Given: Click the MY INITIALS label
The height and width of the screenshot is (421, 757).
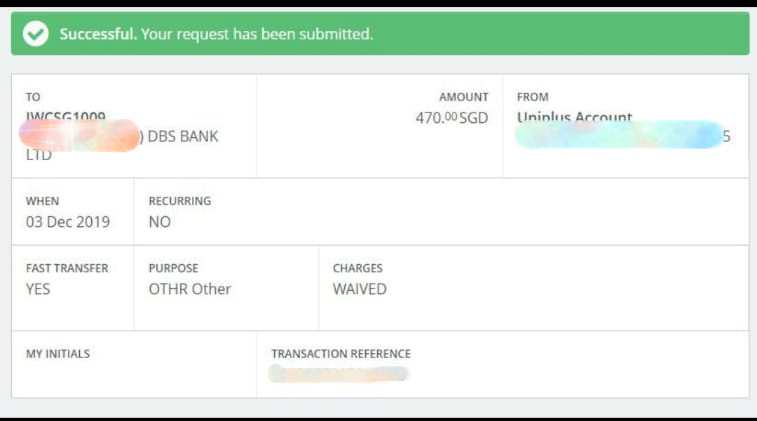Looking at the screenshot, I should pyautogui.click(x=58, y=354).
